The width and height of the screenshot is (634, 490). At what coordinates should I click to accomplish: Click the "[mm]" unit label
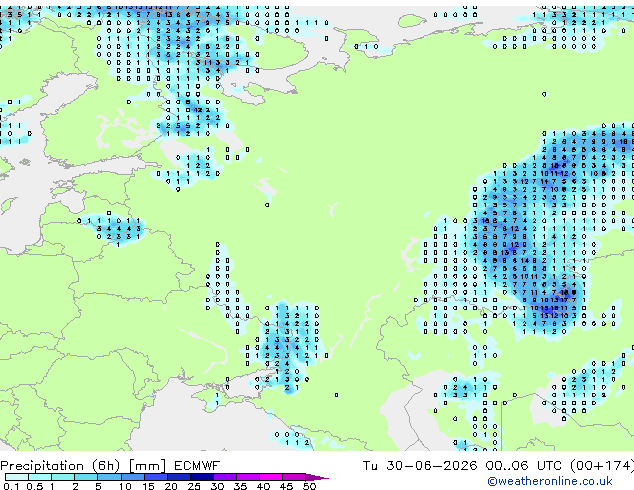tap(147, 466)
